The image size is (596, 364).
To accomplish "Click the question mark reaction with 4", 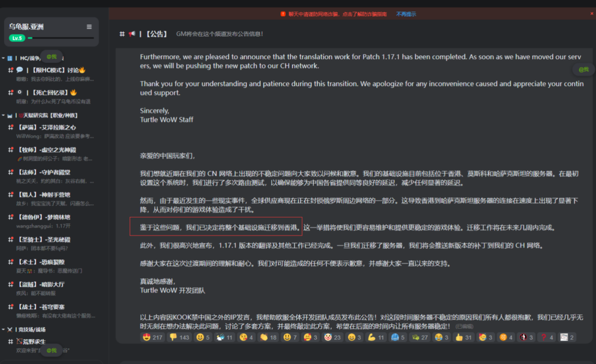I will tap(547, 337).
